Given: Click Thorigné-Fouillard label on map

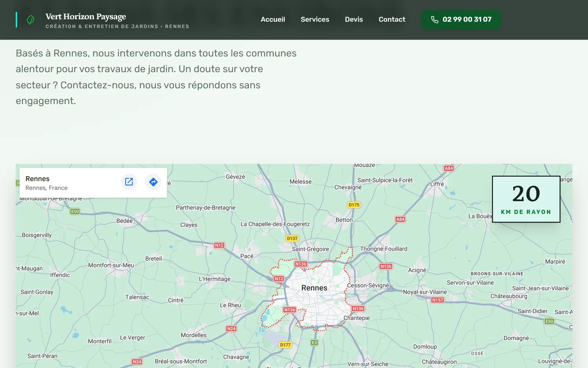Looking at the screenshot, I should point(384,249).
